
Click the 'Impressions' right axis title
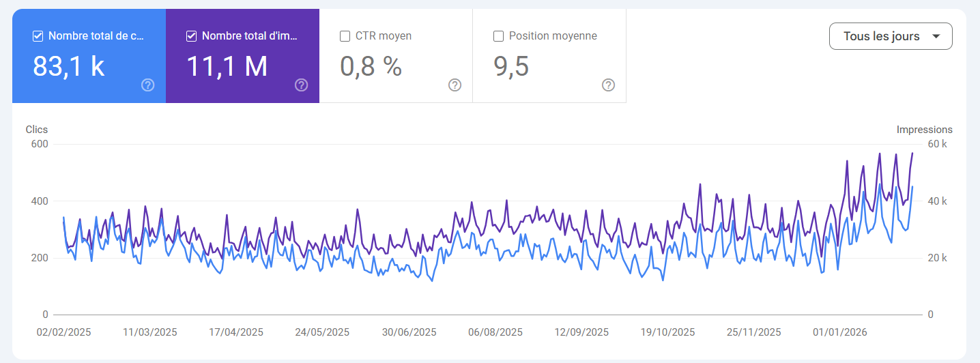click(924, 130)
